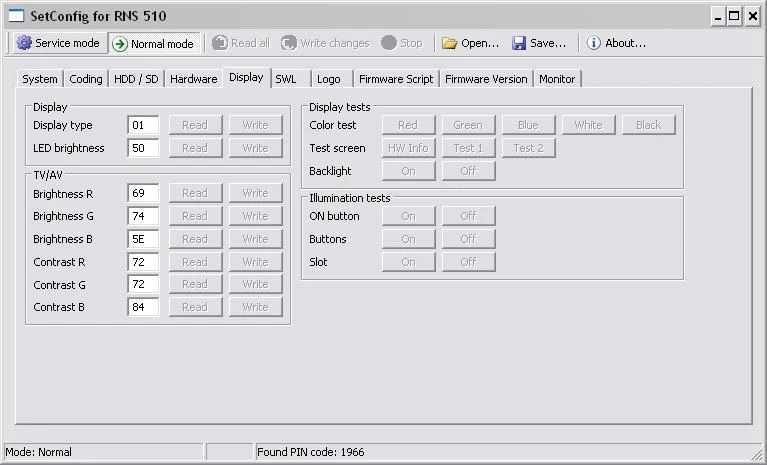Click the Stop toolbar button
The width and height of the screenshot is (767, 465).
coord(402,43)
